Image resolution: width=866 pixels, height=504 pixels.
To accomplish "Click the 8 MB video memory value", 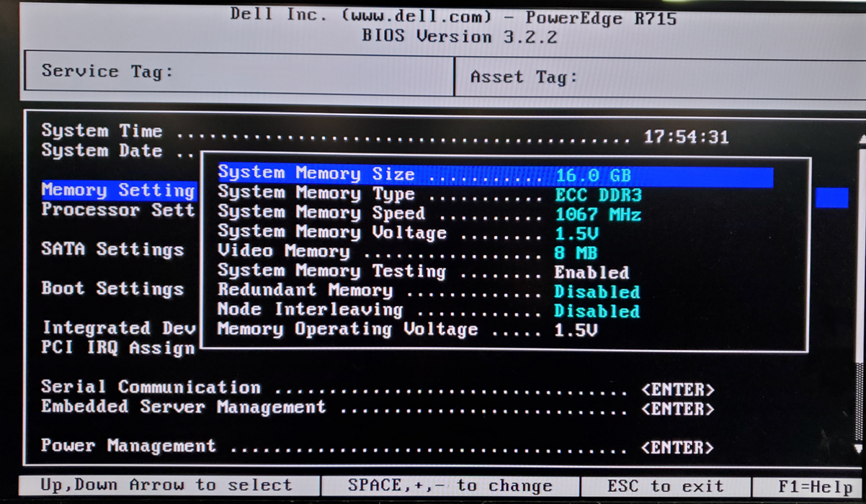I will click(x=576, y=253).
